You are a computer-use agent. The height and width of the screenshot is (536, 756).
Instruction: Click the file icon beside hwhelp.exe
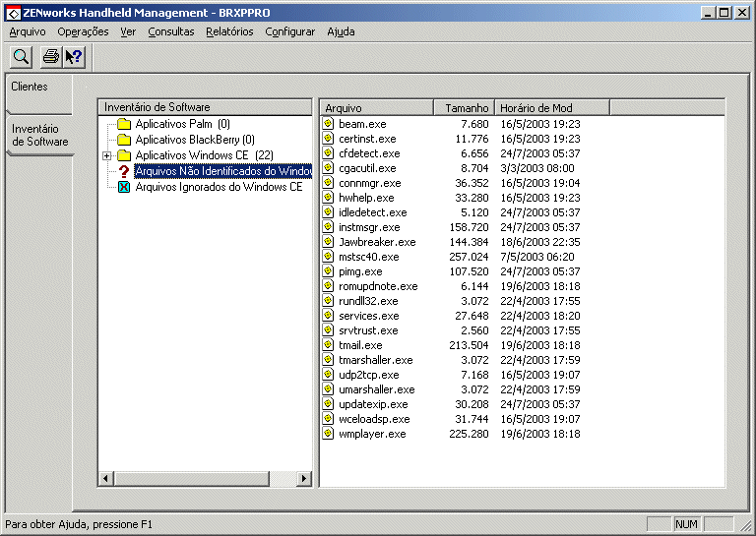coord(329,198)
